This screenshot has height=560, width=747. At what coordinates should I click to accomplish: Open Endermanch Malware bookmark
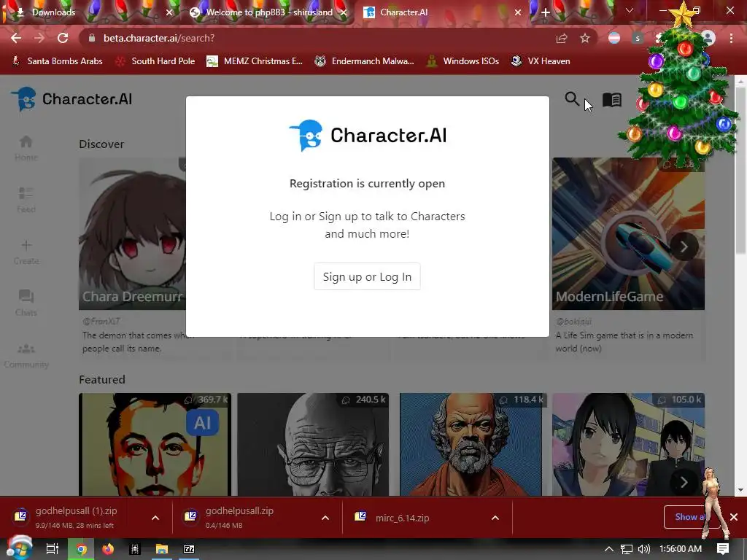[x=365, y=61]
